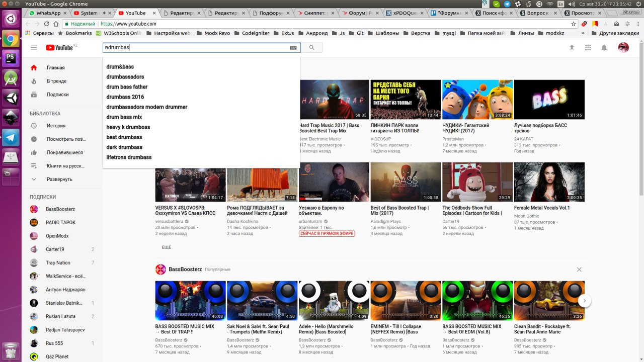Bookmark this page with the star

574,24
